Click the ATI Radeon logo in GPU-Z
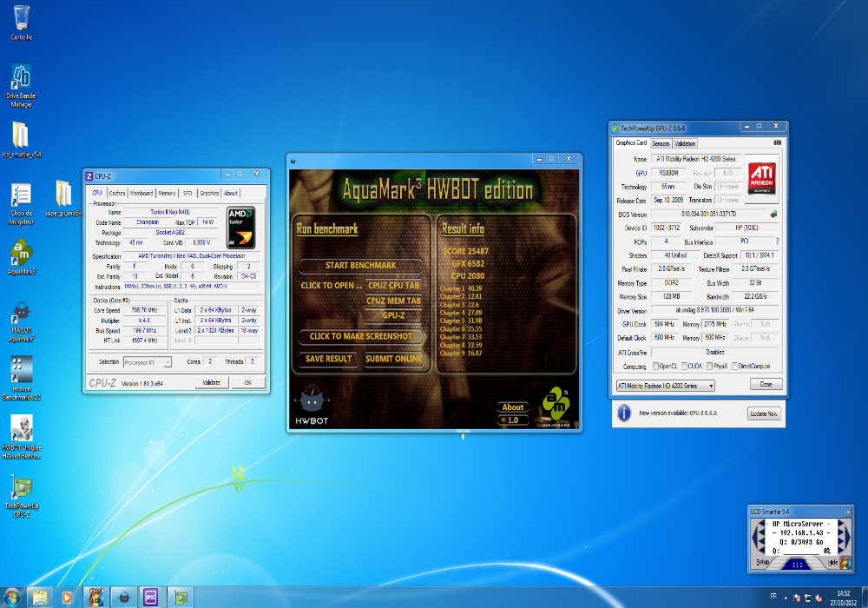 [762, 178]
